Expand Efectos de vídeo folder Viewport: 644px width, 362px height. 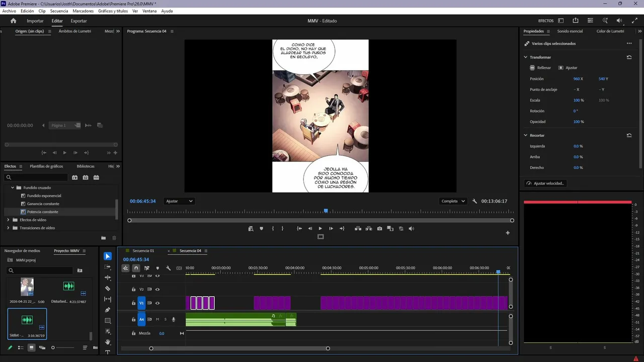[x=8, y=220]
